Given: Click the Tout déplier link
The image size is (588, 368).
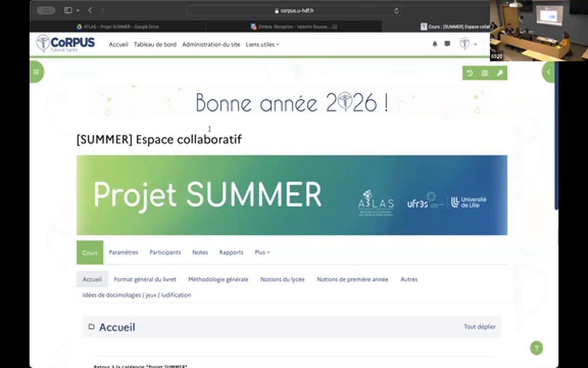Looking at the screenshot, I should 479,327.
